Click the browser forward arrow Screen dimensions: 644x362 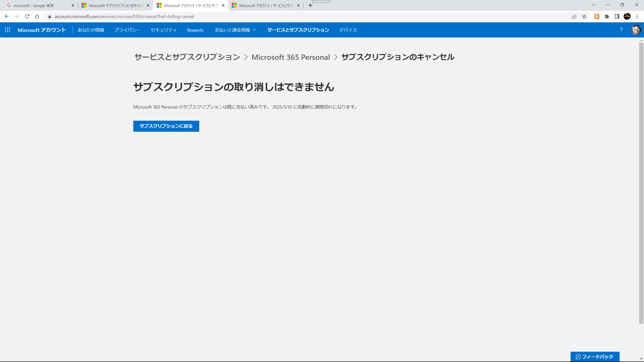17,16
